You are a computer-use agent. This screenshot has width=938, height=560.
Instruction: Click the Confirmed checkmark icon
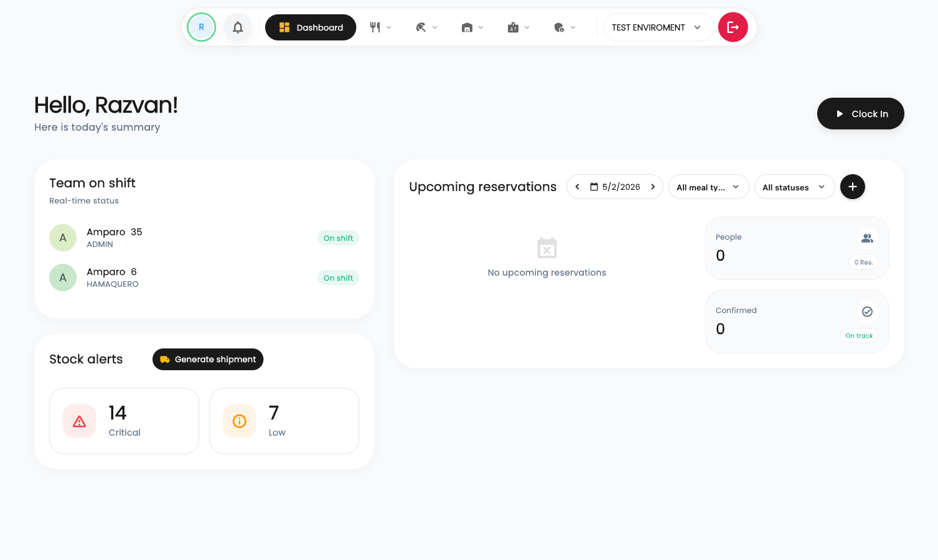click(867, 312)
